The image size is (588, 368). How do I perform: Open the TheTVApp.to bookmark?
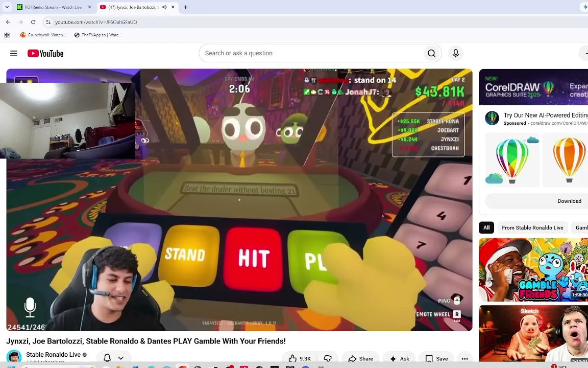pos(97,35)
